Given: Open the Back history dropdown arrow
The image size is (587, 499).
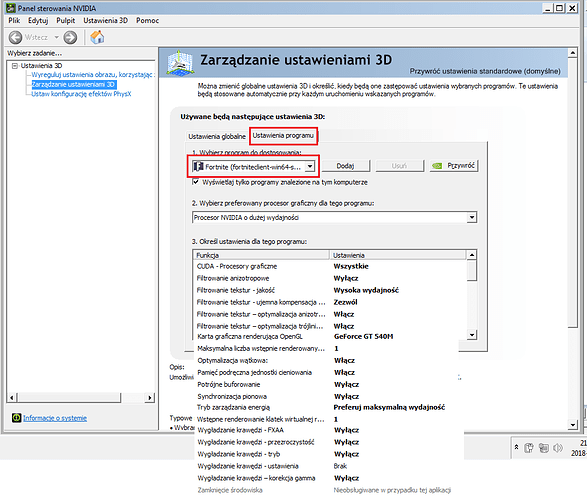Looking at the screenshot, I should coord(57,37).
